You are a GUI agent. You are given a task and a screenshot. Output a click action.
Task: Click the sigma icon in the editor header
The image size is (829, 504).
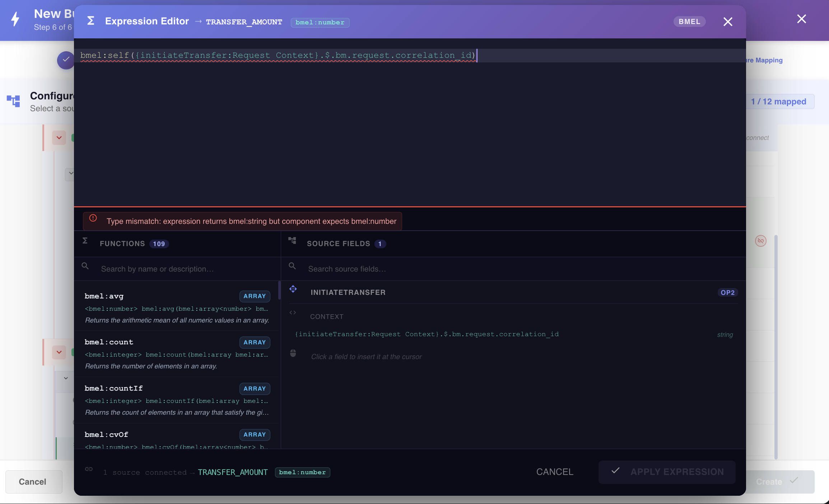91,21
